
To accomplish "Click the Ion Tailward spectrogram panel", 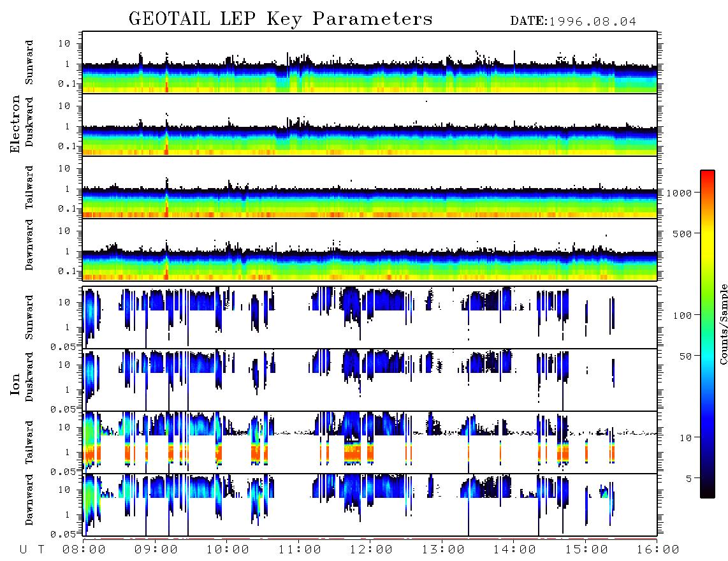I will (x=370, y=442).
